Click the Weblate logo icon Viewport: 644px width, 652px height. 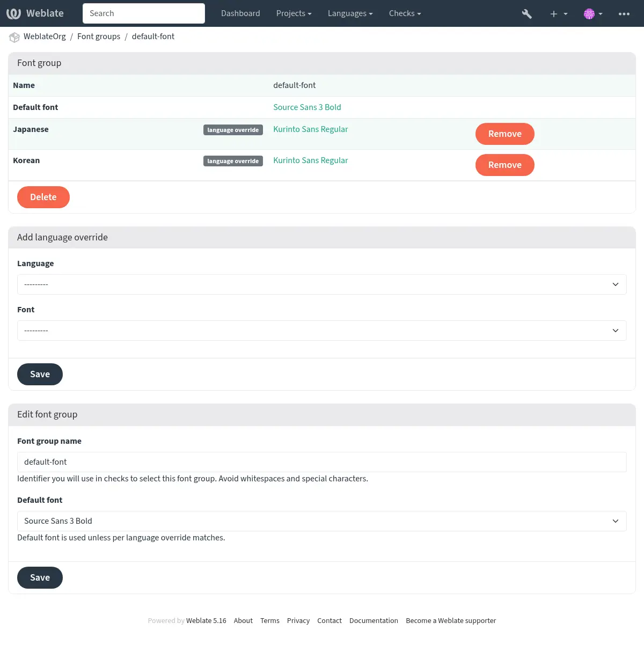point(13,13)
